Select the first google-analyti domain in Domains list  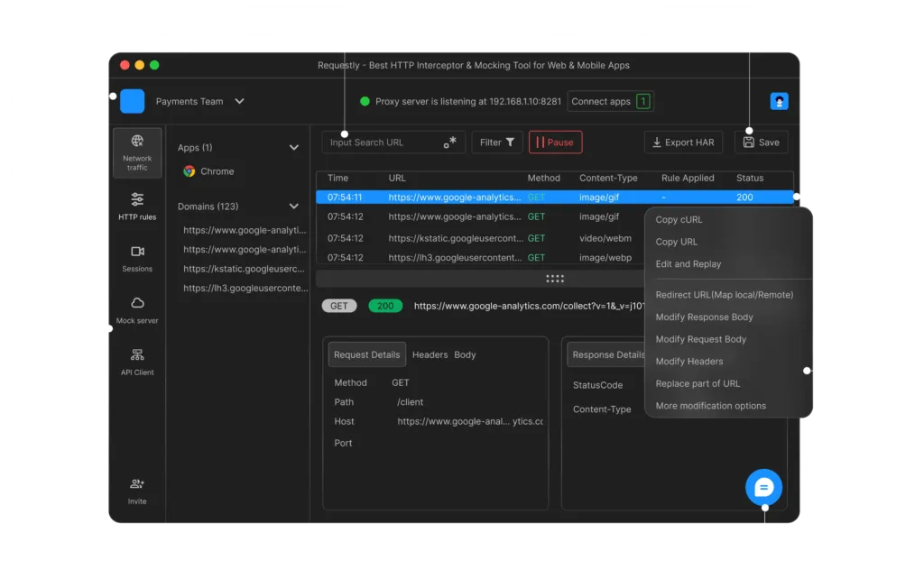[x=245, y=230]
